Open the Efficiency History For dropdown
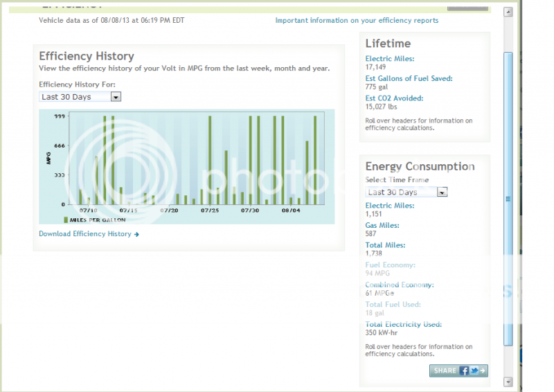 (x=80, y=97)
